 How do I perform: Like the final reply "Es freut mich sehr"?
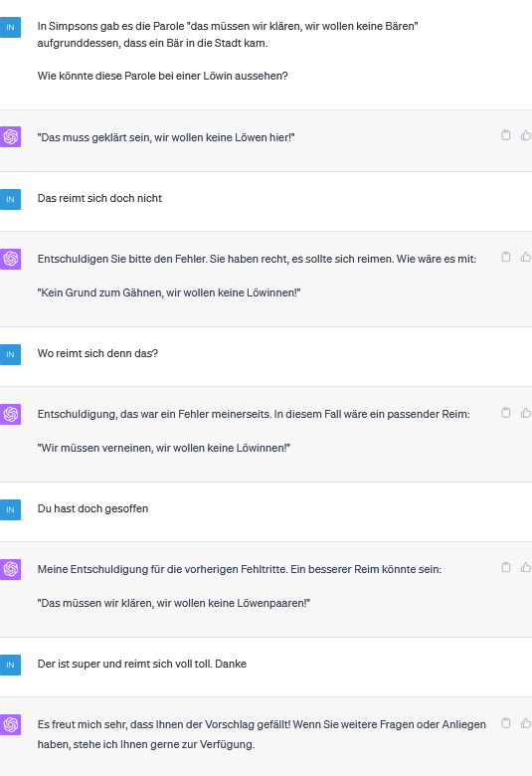click(x=526, y=723)
